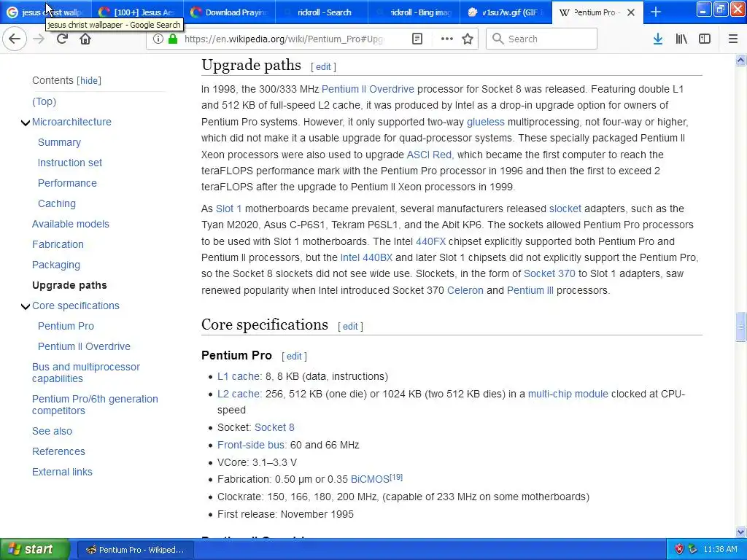
Task: Click the taskbar clock showing 11:38 AM
Action: click(x=720, y=550)
